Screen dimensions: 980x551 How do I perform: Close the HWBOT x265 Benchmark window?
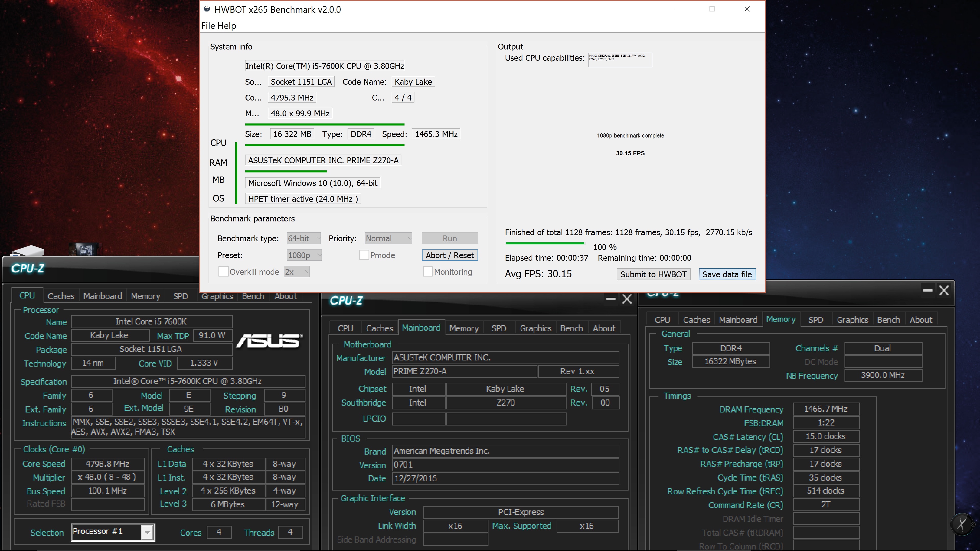[747, 9]
